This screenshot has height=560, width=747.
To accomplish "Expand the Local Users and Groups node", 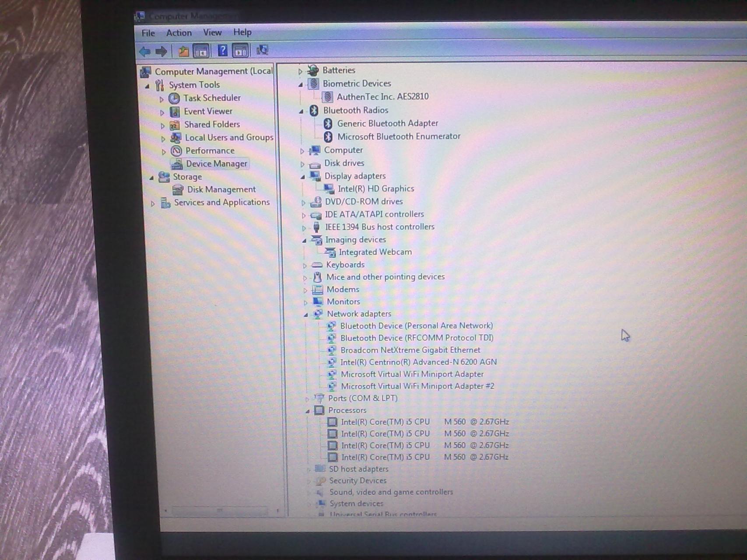I will [163, 139].
